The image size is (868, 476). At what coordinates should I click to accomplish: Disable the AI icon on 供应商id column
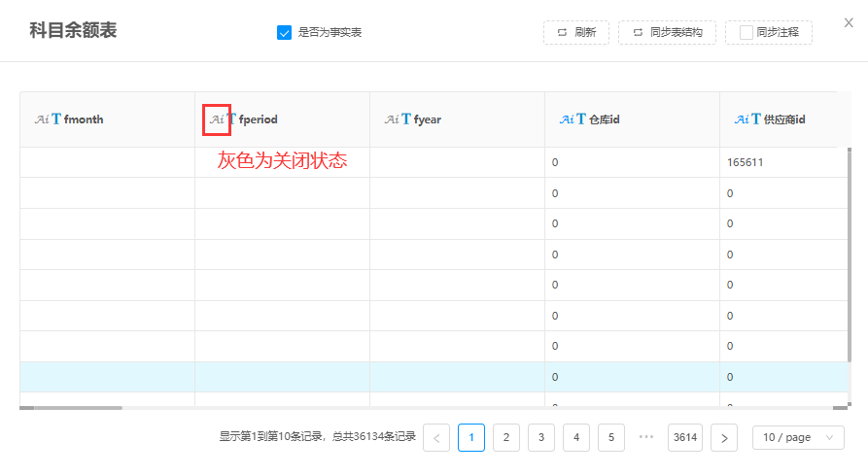click(x=742, y=119)
